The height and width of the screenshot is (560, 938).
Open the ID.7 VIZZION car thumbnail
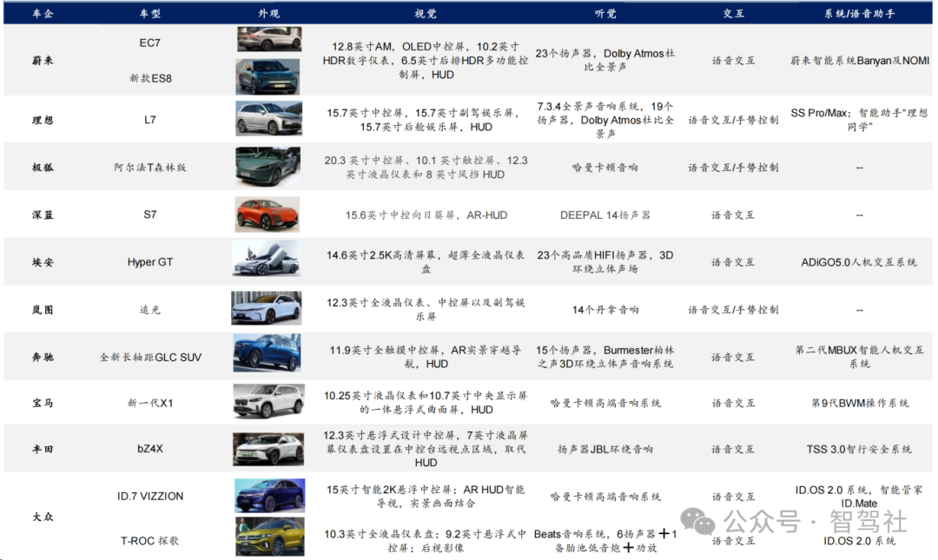pyautogui.click(x=270, y=496)
